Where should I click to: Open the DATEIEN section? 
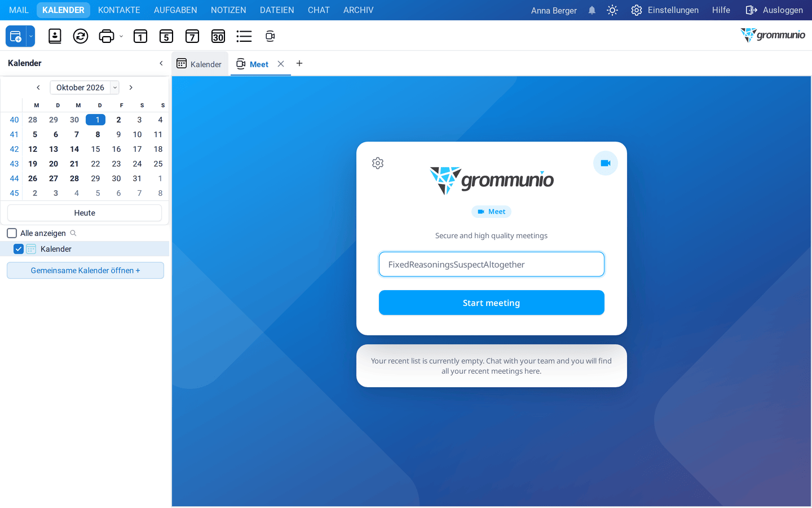coord(277,10)
